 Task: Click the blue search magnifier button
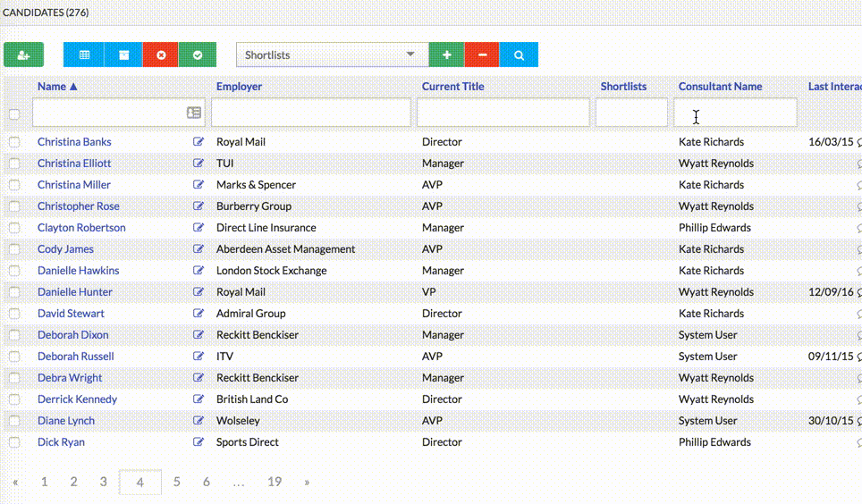point(519,55)
